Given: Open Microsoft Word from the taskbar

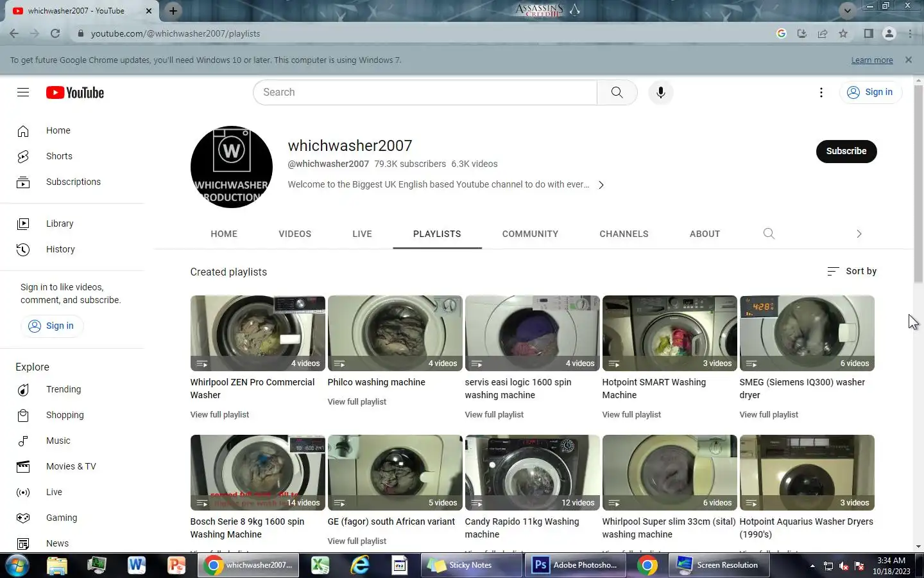Looking at the screenshot, I should click(x=136, y=566).
